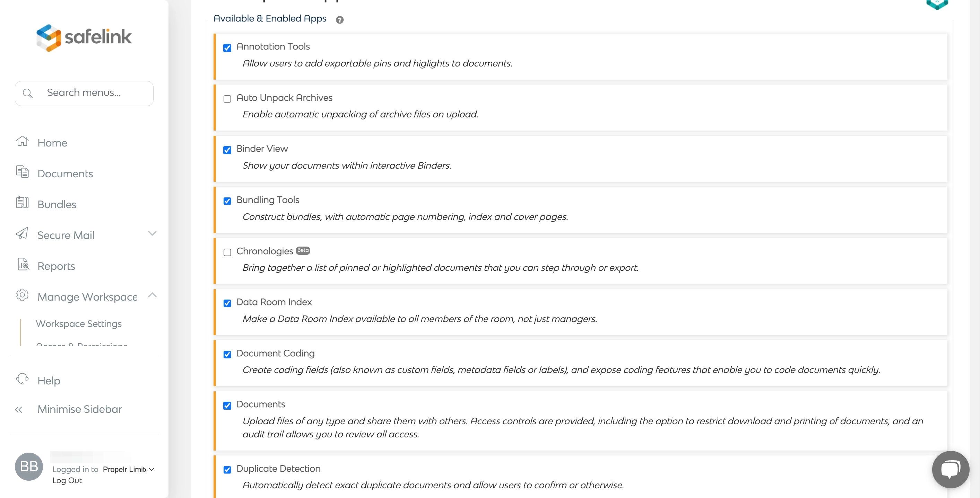
Task: Click the Log Out link
Action: coord(67,481)
